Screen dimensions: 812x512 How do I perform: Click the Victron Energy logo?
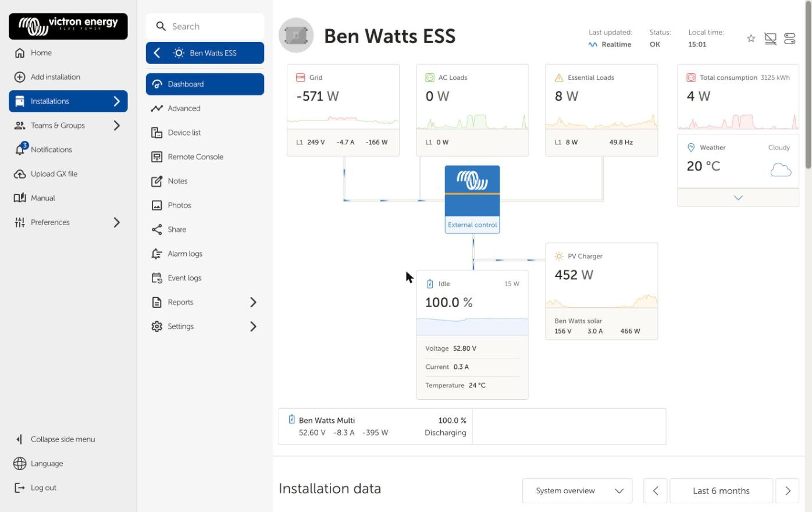[68, 26]
